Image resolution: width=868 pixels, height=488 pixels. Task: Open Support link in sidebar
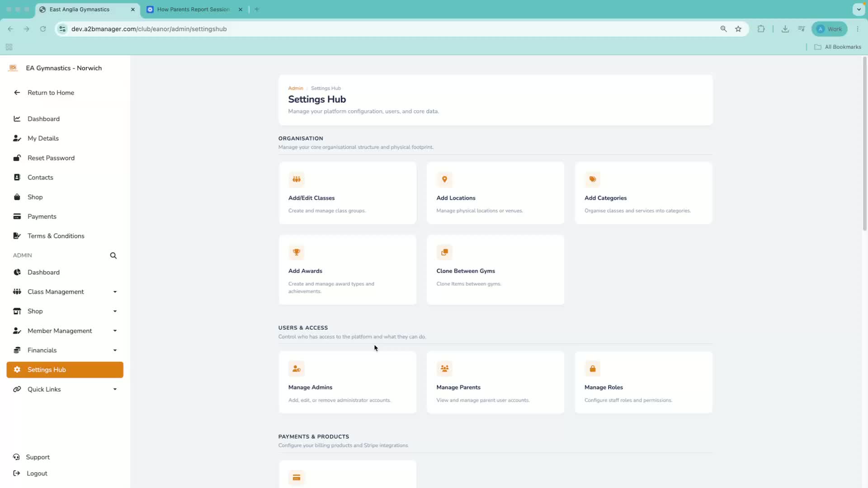click(x=32, y=457)
